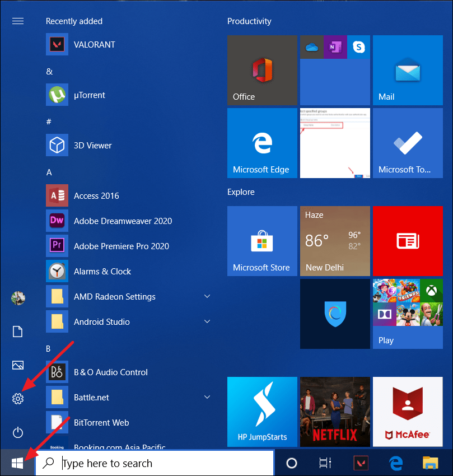The image size is (453, 476).
Task: Open the Play games folder tile
Action: pos(408,314)
